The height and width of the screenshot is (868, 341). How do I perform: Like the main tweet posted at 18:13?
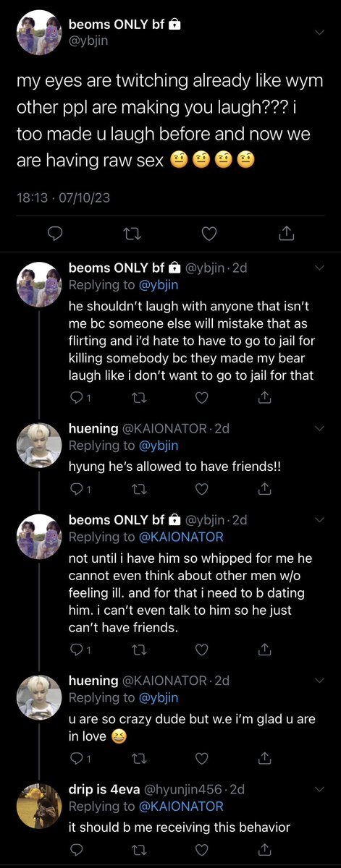209,232
